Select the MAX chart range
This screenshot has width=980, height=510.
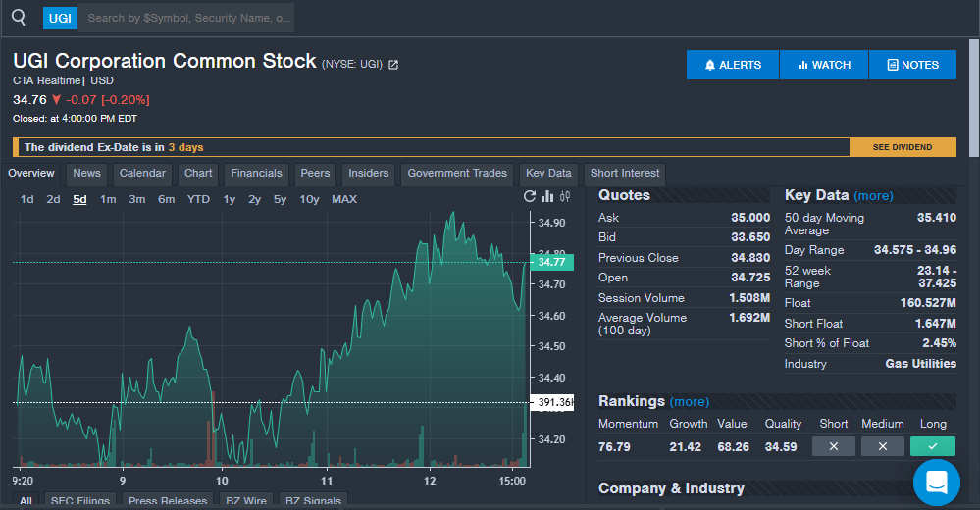[x=344, y=199]
